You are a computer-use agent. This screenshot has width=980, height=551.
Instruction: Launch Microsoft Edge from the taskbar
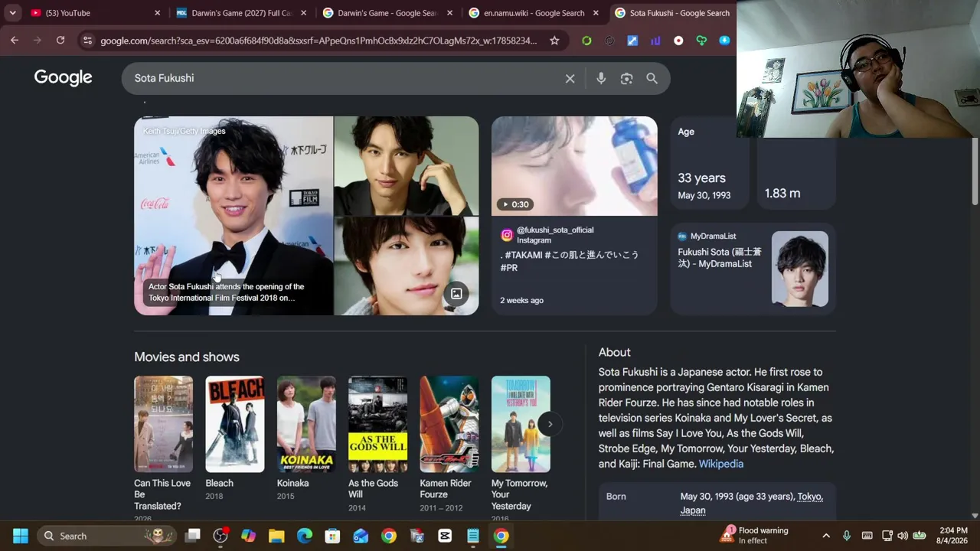point(305,536)
